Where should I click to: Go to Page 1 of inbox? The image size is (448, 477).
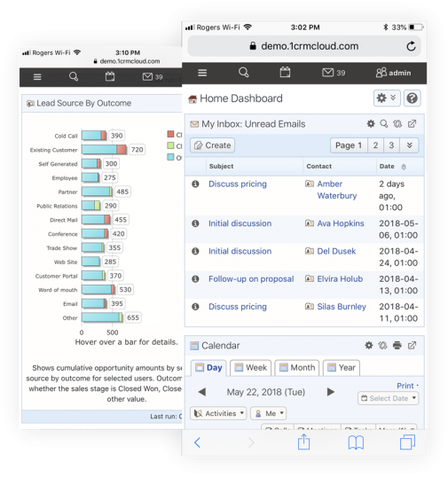349,145
